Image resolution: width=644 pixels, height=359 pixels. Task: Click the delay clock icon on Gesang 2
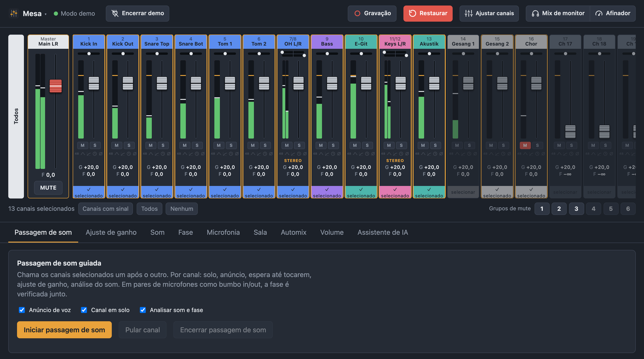503,154
